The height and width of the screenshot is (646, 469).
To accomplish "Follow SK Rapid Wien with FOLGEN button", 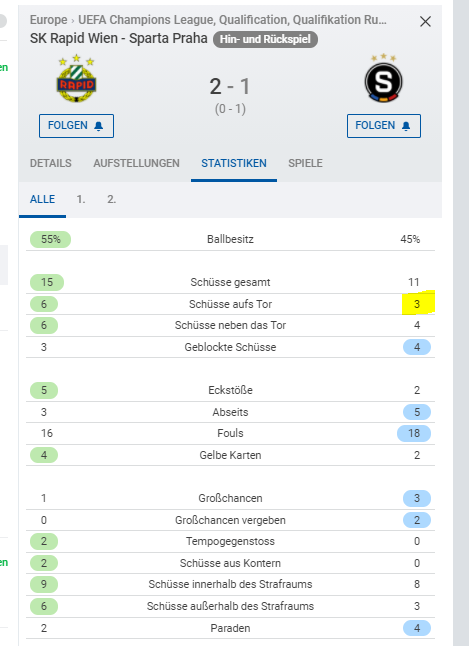I will (x=76, y=126).
